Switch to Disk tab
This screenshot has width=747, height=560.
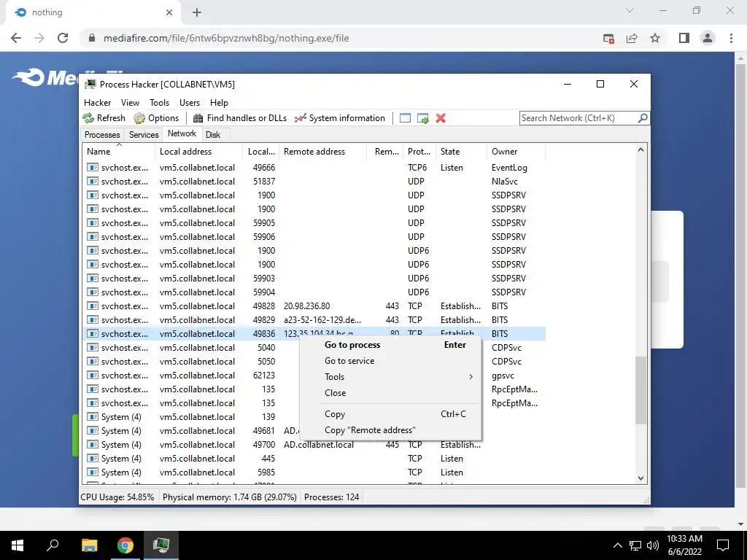tap(213, 135)
